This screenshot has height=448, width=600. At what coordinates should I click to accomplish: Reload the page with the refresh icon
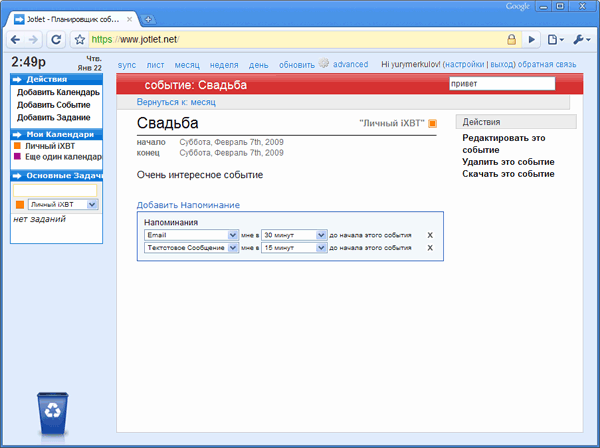[x=56, y=39]
